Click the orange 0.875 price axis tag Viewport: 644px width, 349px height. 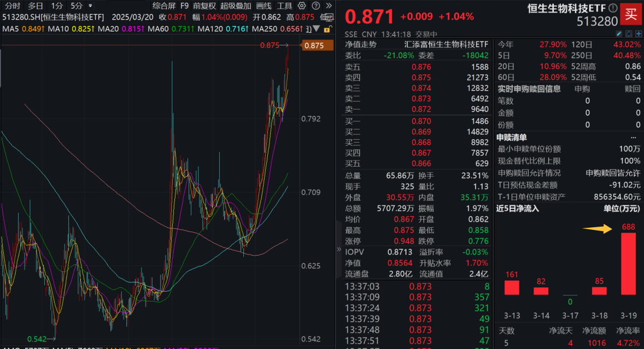coord(317,45)
